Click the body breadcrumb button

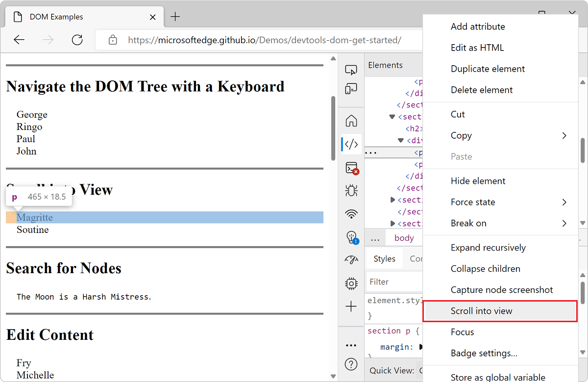pyautogui.click(x=404, y=237)
